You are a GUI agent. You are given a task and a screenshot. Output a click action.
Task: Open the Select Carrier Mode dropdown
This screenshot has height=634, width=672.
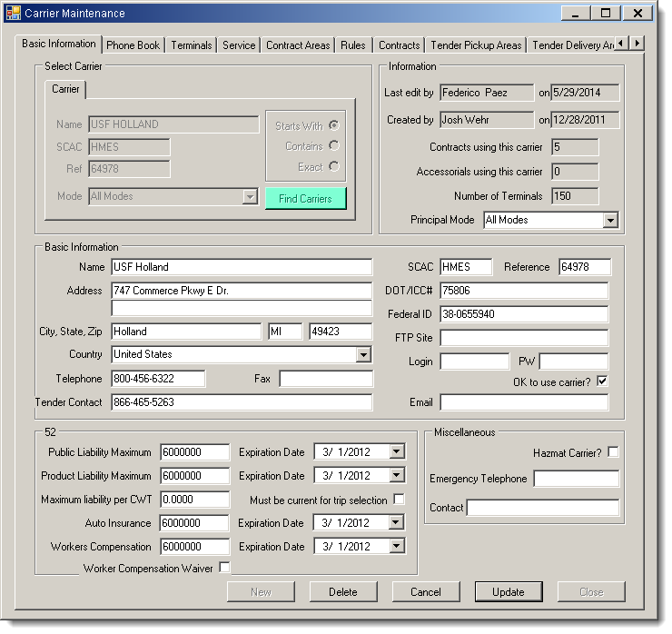tap(250, 197)
